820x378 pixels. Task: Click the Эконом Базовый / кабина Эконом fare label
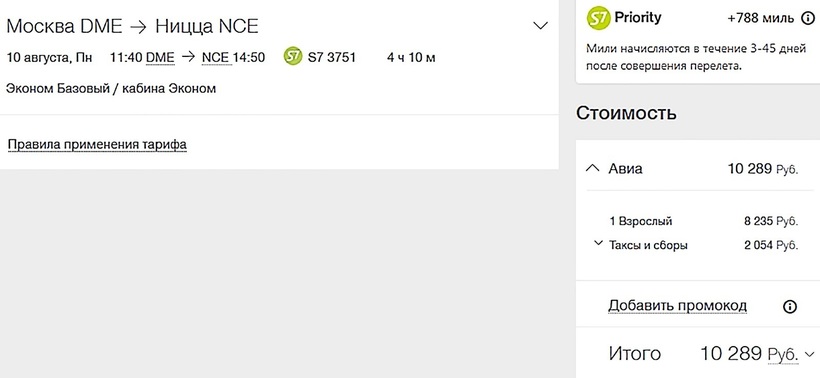click(111, 88)
